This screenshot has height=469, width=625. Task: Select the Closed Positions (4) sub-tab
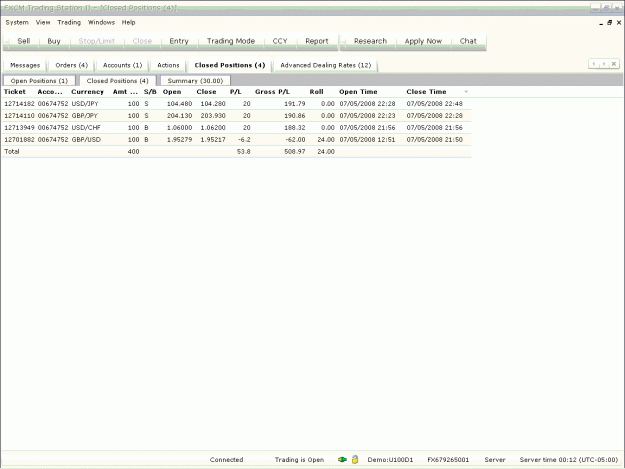coord(117,81)
